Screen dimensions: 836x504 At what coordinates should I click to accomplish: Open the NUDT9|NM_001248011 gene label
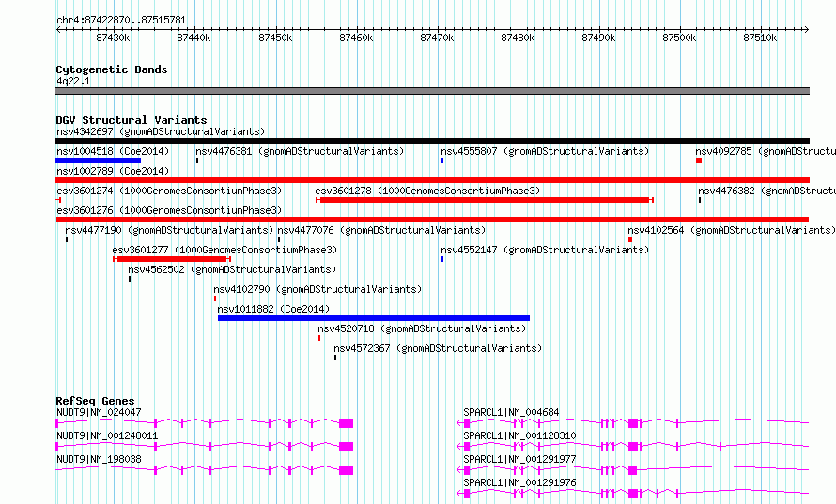tap(107, 435)
